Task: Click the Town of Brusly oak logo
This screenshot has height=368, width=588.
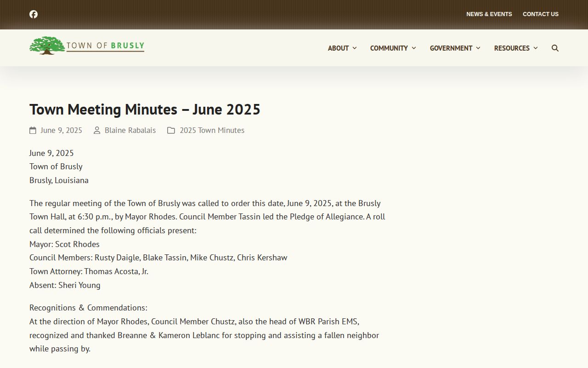Action: [87, 46]
